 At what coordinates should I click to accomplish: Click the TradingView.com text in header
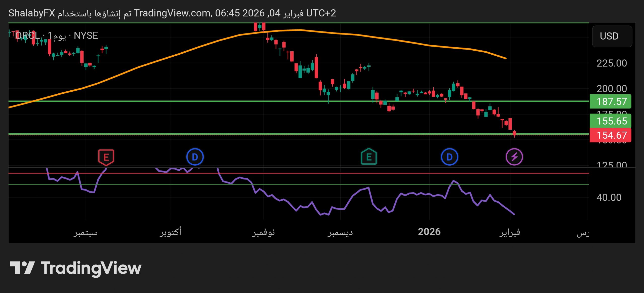(172, 13)
